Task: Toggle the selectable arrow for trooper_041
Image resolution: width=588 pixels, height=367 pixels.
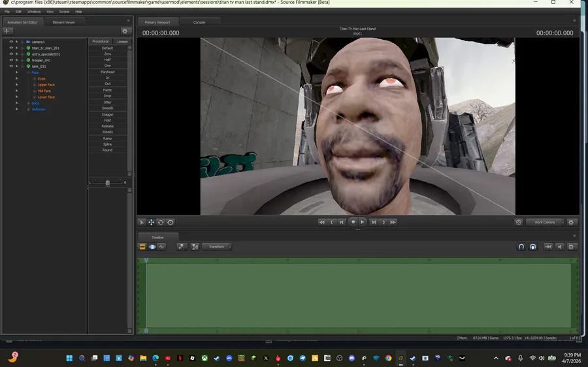Action: coord(16,60)
